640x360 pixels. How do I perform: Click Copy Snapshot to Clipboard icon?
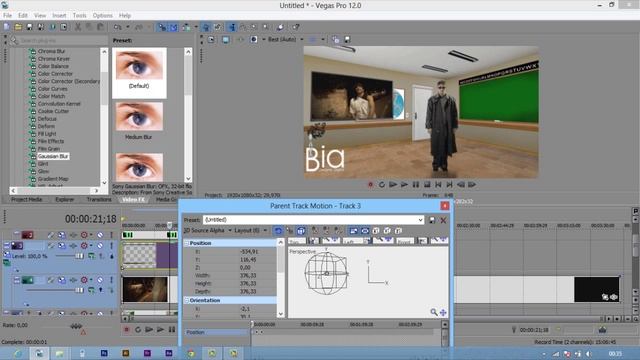pos(336,40)
